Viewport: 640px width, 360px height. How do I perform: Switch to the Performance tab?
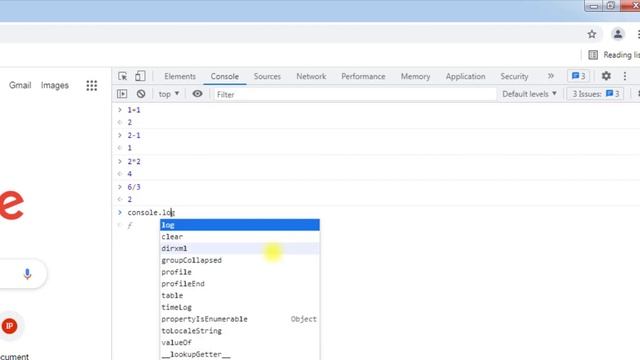[363, 76]
